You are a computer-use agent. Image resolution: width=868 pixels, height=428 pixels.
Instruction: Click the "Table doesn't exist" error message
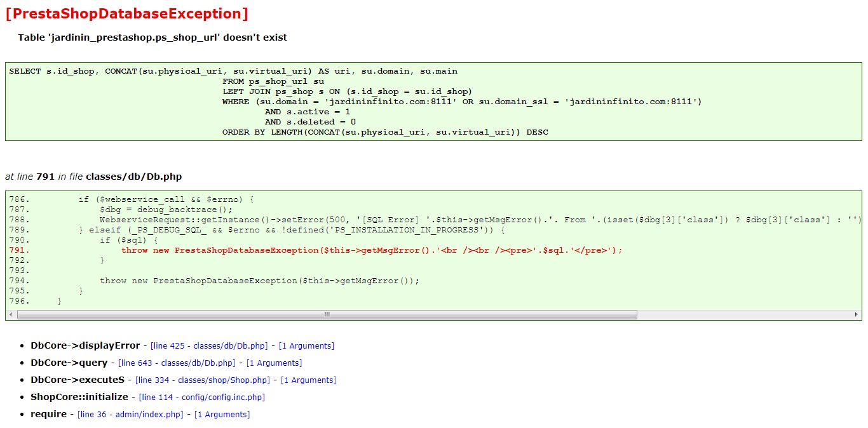pyautogui.click(x=153, y=37)
